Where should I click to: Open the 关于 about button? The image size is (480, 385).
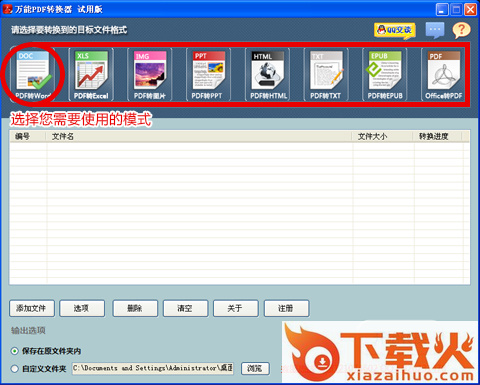point(236,308)
